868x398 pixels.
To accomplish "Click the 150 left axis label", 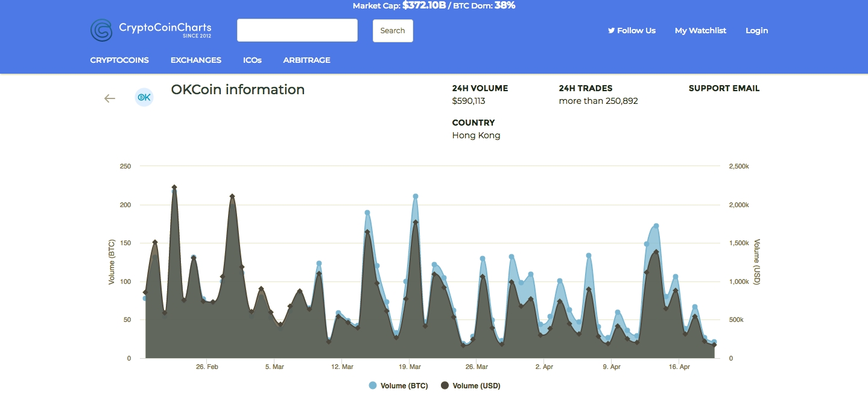I will pos(125,243).
